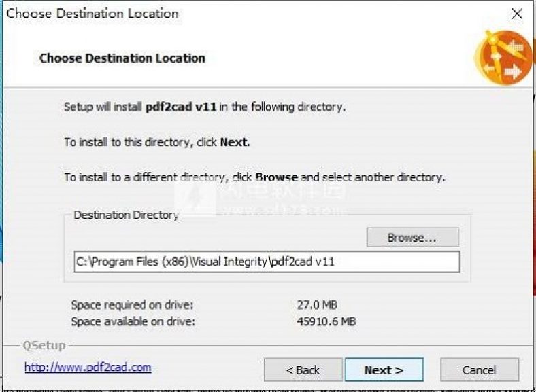Open the http://www.pdf2cad.com link
This screenshot has width=536, height=392.
pos(88,368)
